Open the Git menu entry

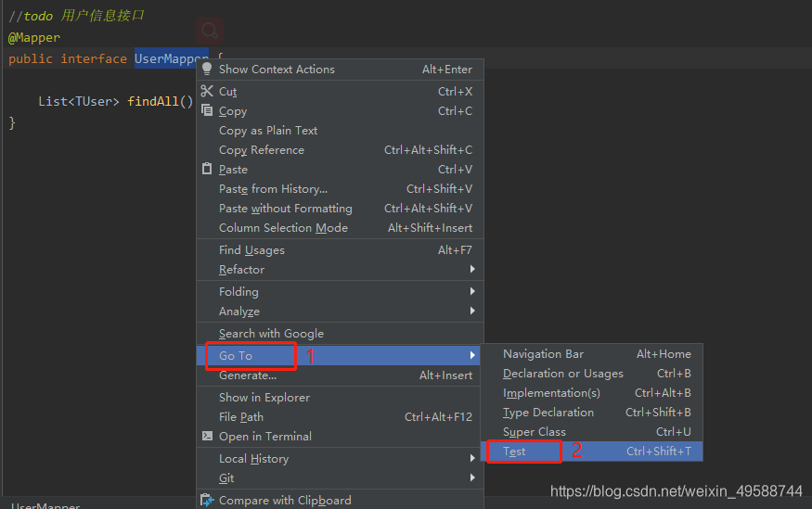(x=341, y=478)
